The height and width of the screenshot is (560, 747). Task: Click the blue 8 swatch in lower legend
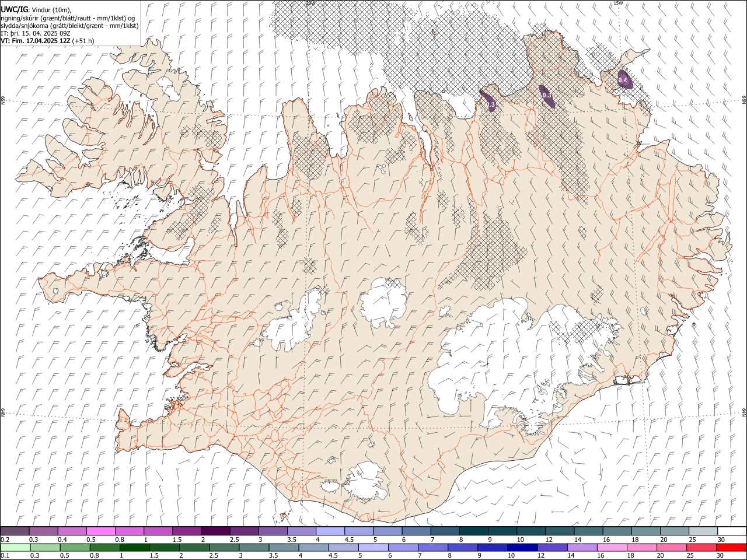tap(463, 548)
